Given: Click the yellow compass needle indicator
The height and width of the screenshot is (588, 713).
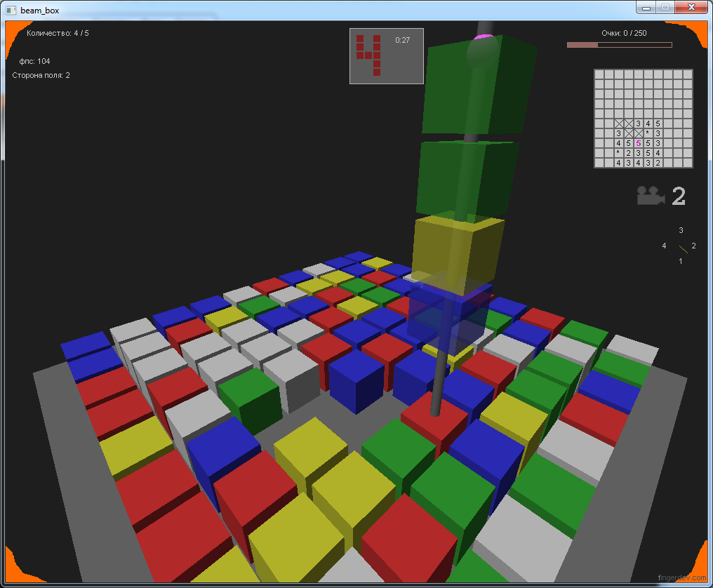Looking at the screenshot, I should click(683, 248).
